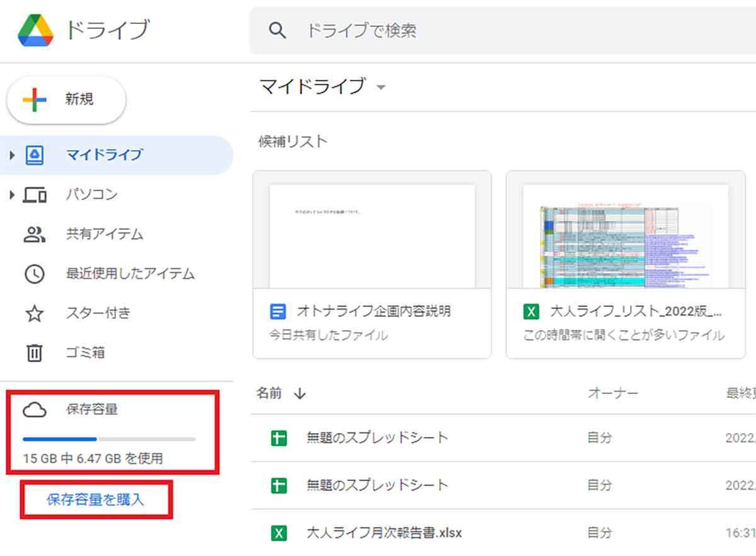Image resolution: width=756 pixels, height=556 pixels.
Task: Click the storage usage progress bar
Action: (109, 439)
